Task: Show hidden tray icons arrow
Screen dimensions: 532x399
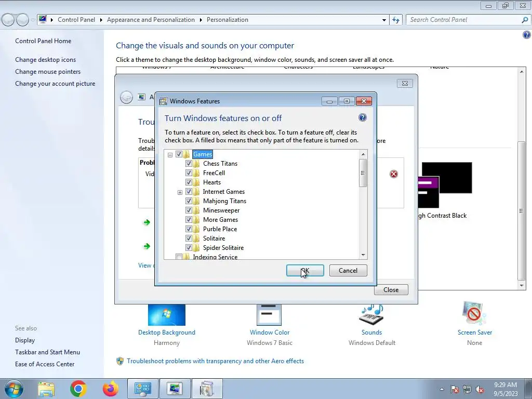Action: point(442,390)
